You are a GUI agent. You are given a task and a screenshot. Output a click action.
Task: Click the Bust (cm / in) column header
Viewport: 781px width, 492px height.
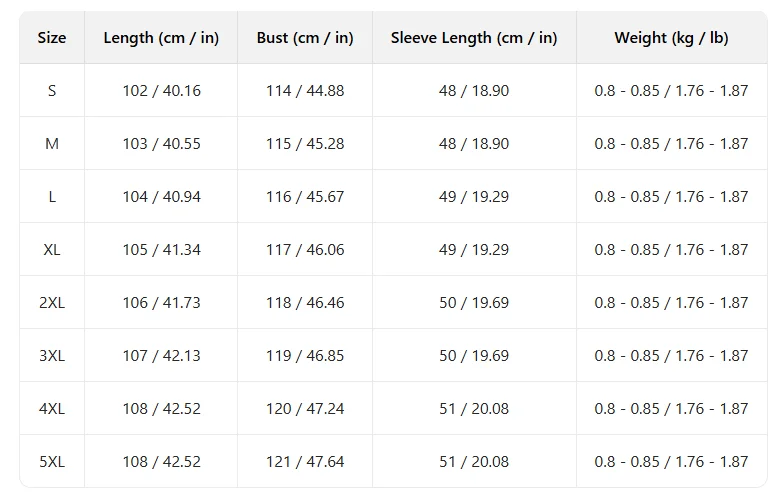[x=305, y=38]
